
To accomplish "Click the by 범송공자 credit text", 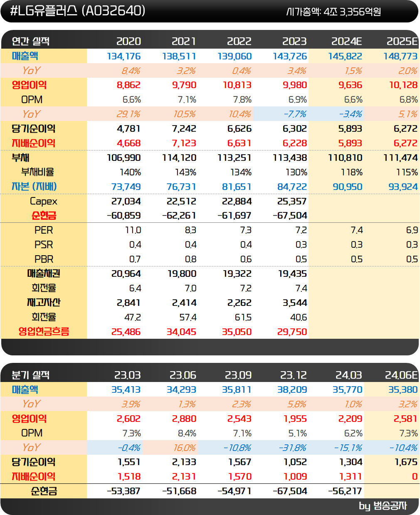I will tap(383, 506).
